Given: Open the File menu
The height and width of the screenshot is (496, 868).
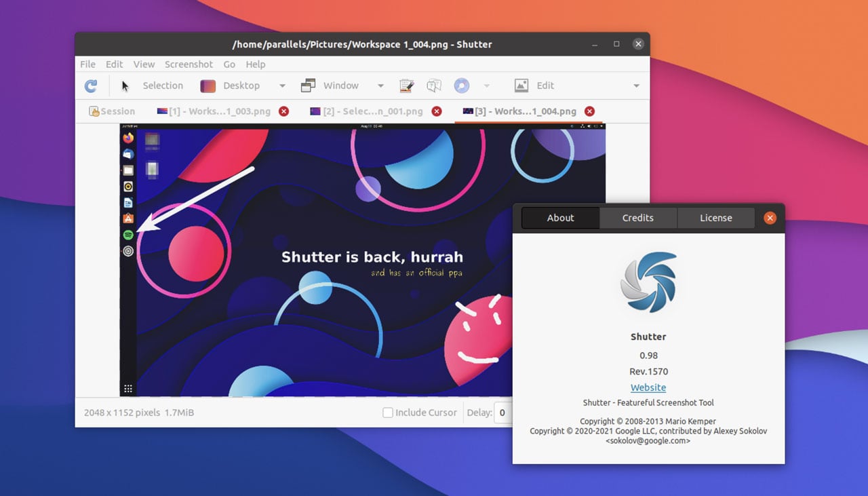Looking at the screenshot, I should pyautogui.click(x=87, y=64).
